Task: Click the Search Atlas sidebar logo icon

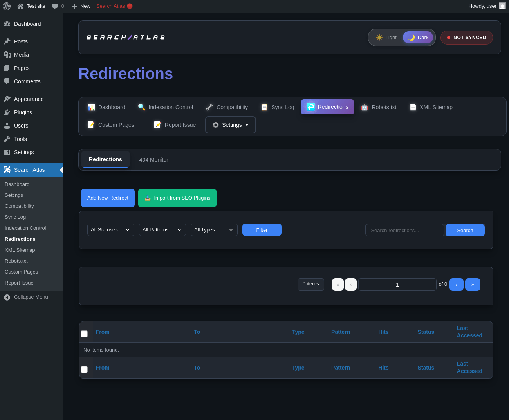Action: pos(7,170)
